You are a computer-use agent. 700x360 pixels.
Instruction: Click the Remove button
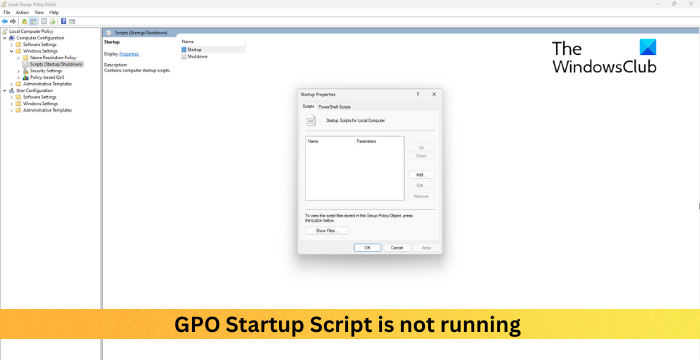[x=421, y=196]
